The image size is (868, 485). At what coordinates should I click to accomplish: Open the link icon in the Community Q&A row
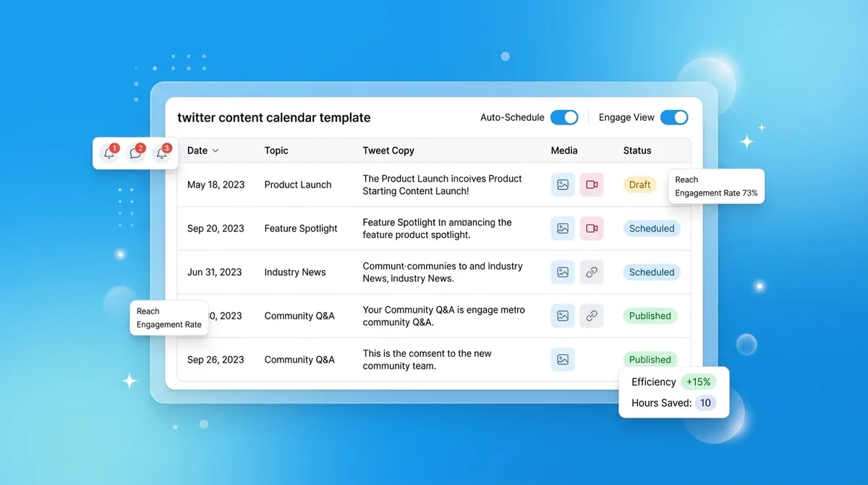click(x=592, y=316)
